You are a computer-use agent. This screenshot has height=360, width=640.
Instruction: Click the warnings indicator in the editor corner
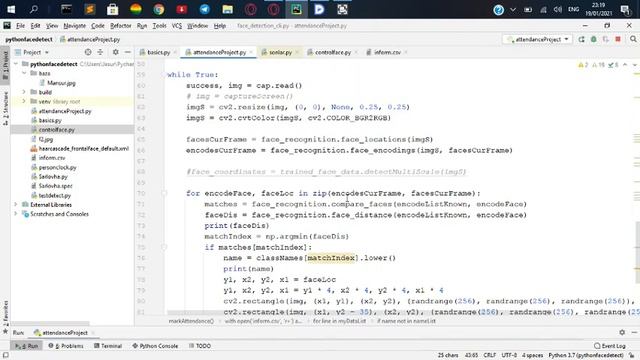click(x=583, y=65)
